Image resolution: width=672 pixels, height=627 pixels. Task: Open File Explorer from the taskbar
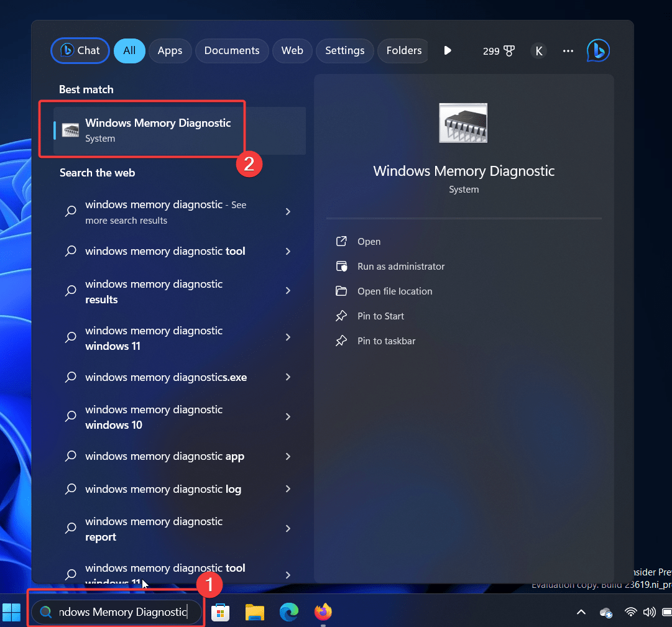(x=255, y=612)
